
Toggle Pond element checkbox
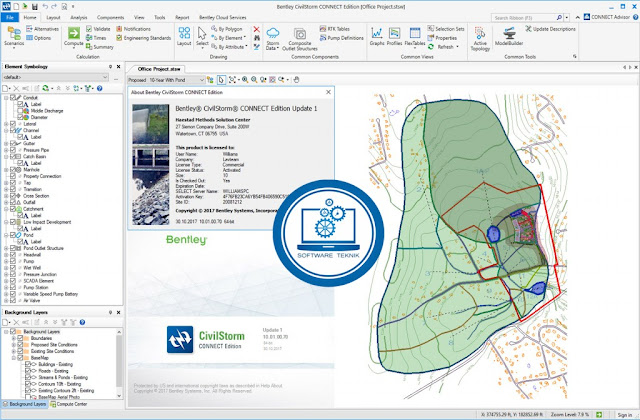click(13, 235)
